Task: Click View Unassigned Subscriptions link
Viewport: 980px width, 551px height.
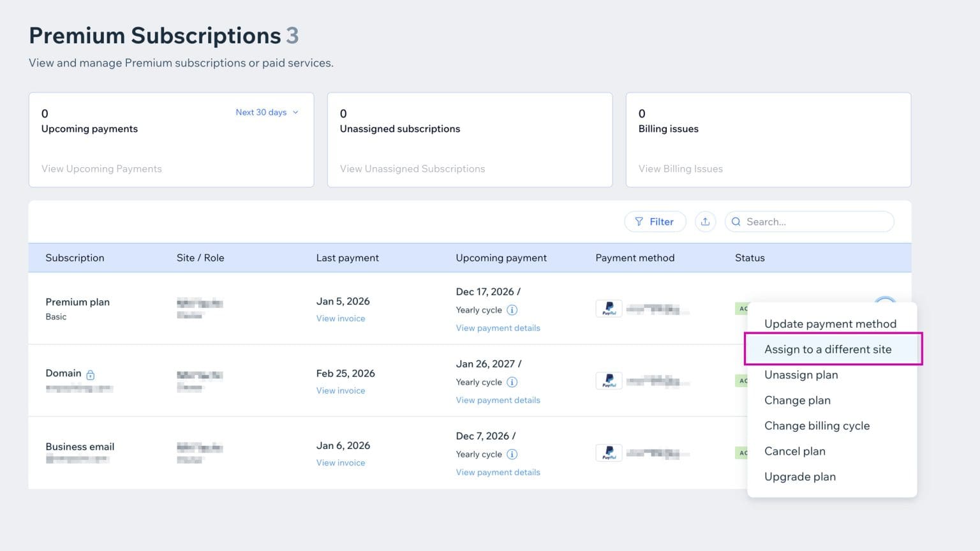Action: [412, 169]
